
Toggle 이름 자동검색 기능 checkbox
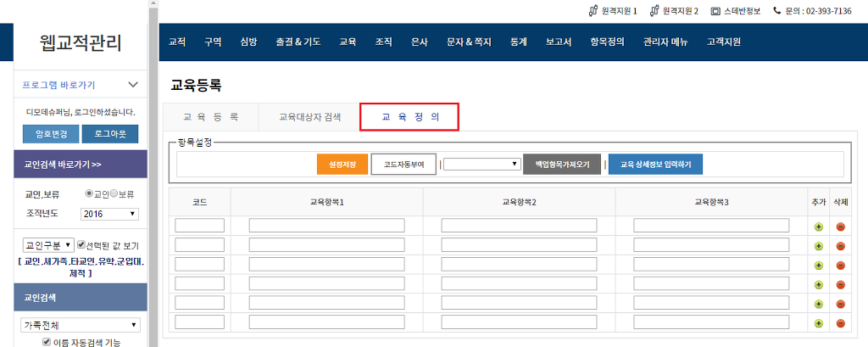pyautogui.click(x=47, y=343)
